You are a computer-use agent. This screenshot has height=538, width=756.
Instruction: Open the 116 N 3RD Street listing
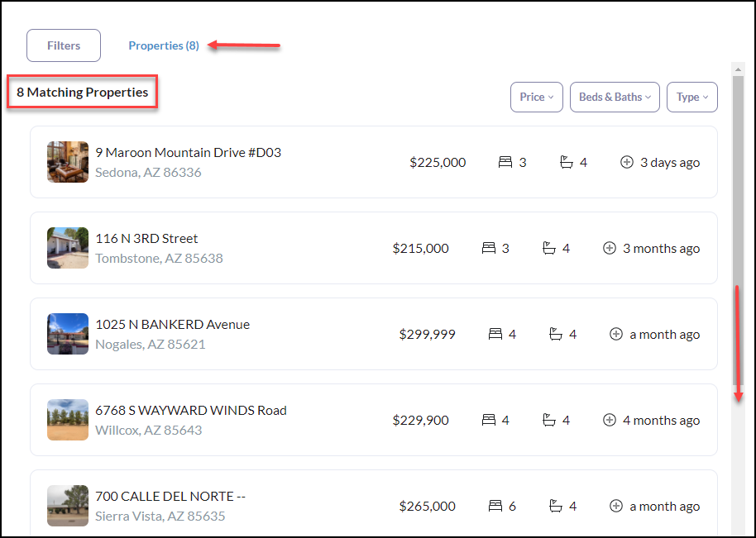[x=146, y=239]
